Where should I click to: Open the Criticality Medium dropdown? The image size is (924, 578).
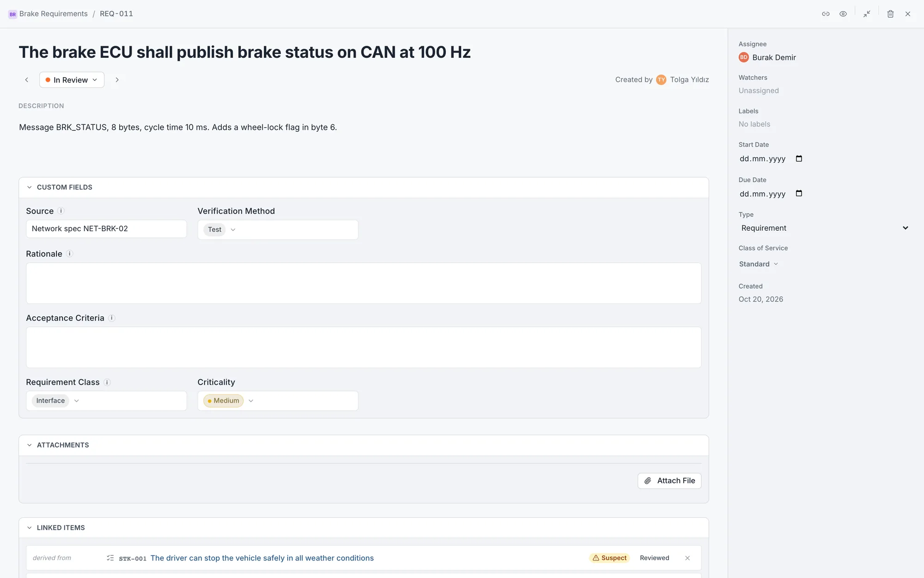point(278,401)
